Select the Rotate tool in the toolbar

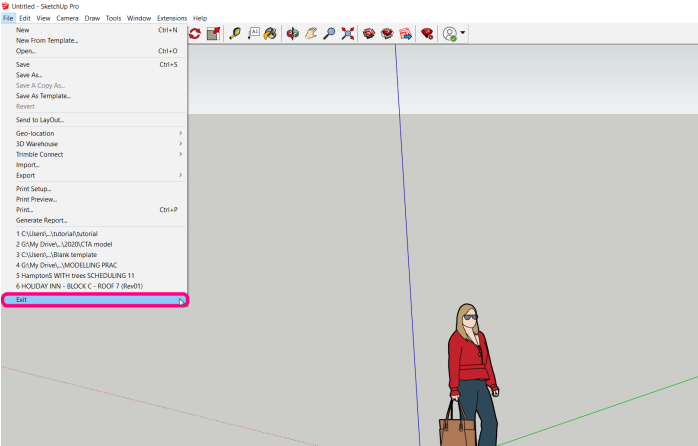click(x=195, y=33)
